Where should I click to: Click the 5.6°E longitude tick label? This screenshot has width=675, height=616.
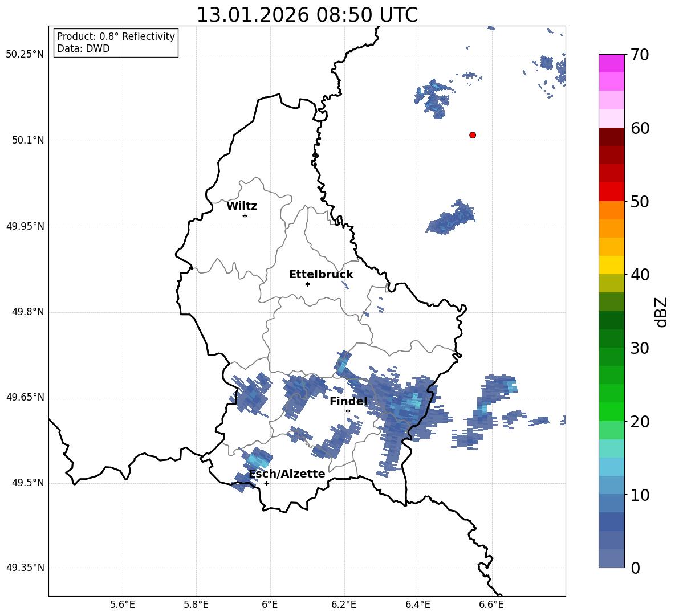point(123,605)
